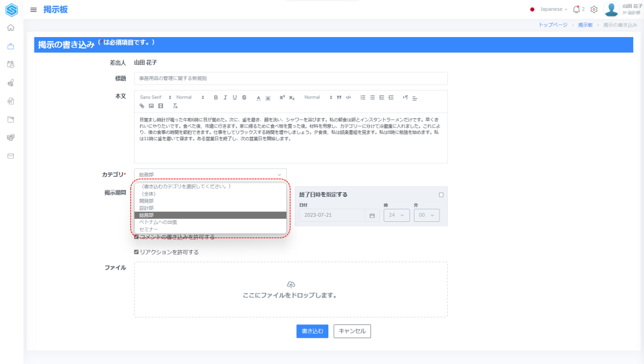Click the 標題 title input field
The height and width of the screenshot is (364, 644).
coord(290,79)
